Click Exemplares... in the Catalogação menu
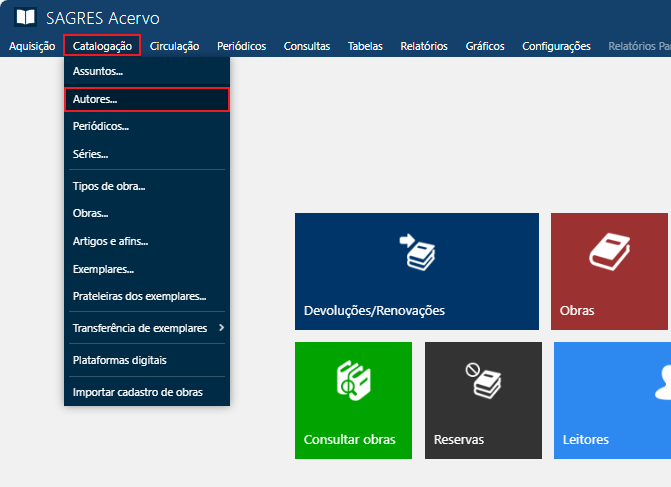 coord(103,269)
